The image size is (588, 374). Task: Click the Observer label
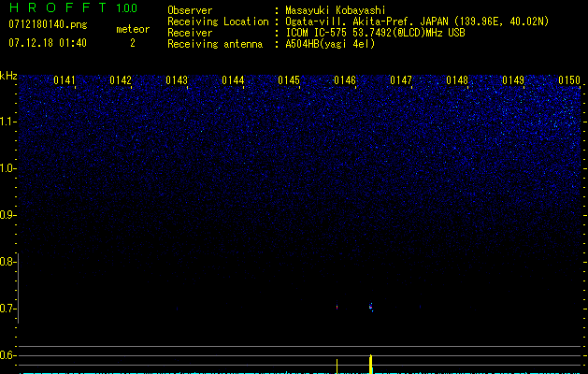click(190, 10)
